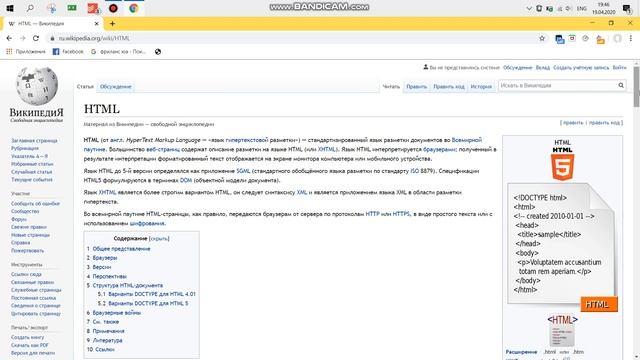
Task: Open the Править код tab
Action: (449, 87)
